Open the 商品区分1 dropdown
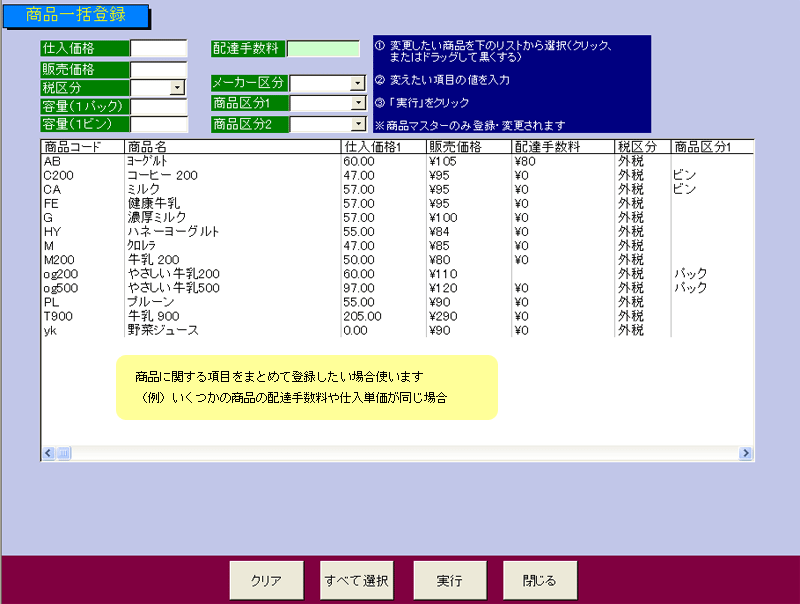Screen dimensions: 800x604 click(357, 103)
